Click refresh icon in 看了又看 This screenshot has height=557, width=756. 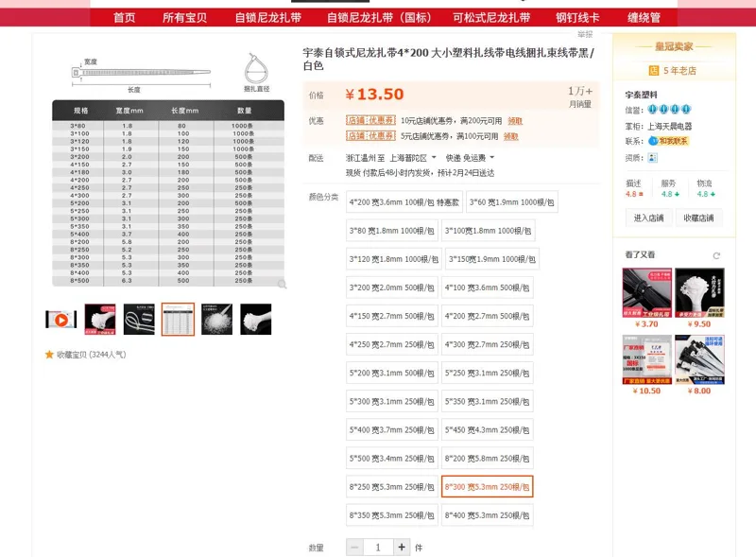716,255
